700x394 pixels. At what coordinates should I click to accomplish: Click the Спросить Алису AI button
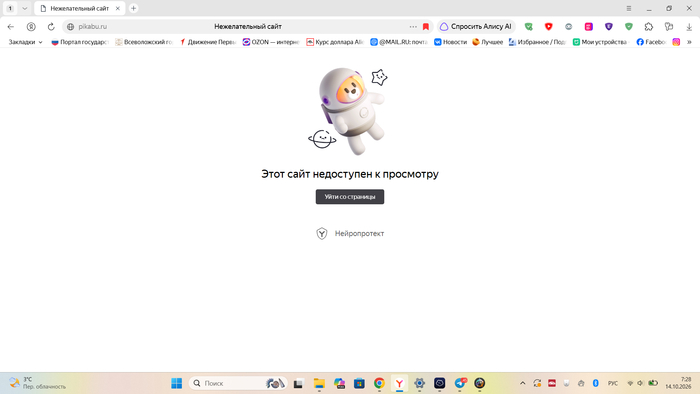(476, 27)
